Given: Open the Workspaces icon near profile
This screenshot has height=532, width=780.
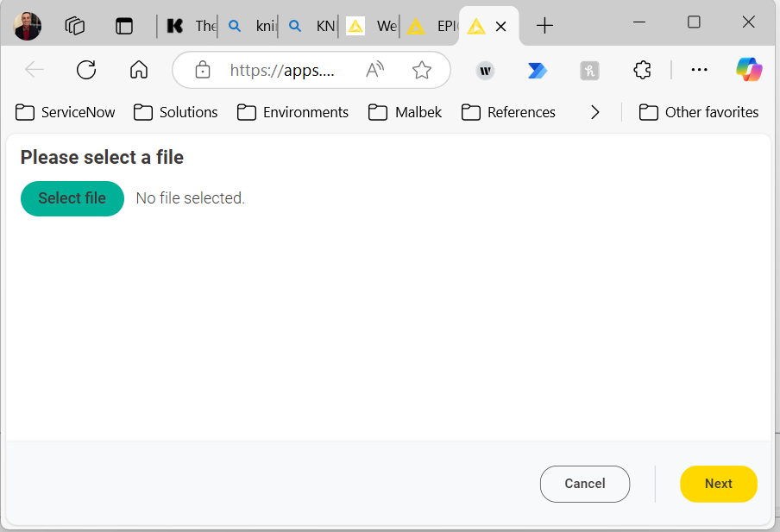Looking at the screenshot, I should 74,26.
